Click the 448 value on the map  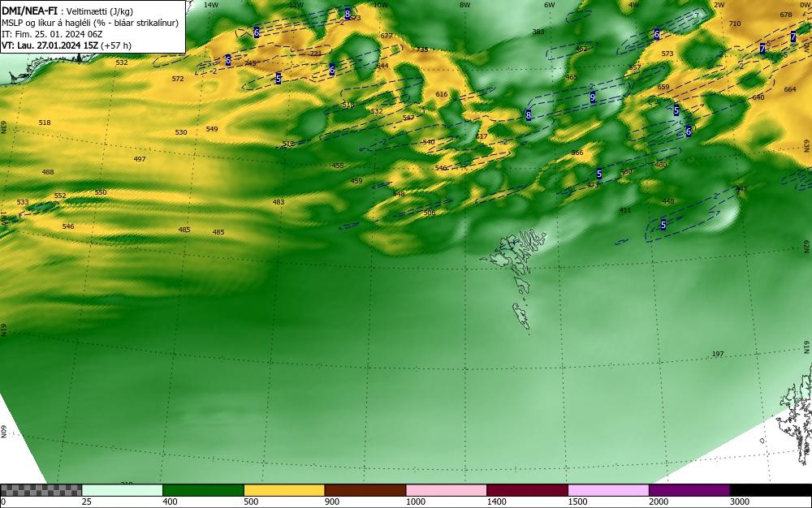[668, 201]
